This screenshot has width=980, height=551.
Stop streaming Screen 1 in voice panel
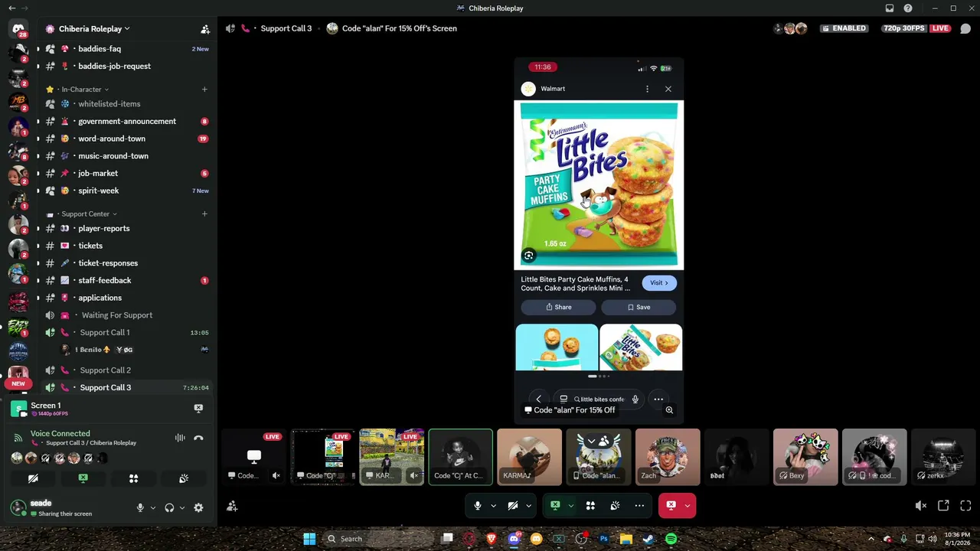[198, 409]
